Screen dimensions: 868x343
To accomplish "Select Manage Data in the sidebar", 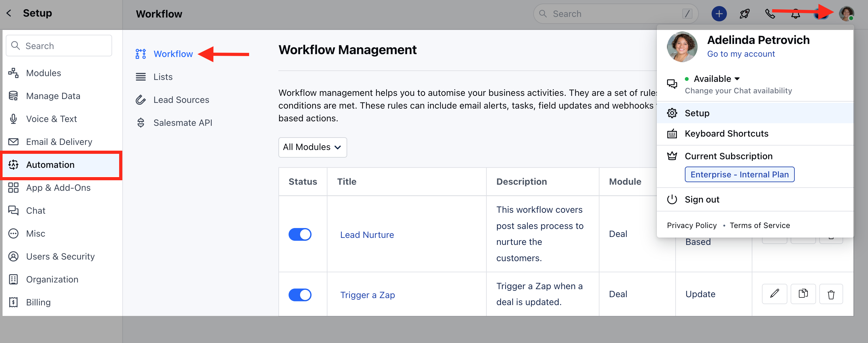I will [53, 96].
